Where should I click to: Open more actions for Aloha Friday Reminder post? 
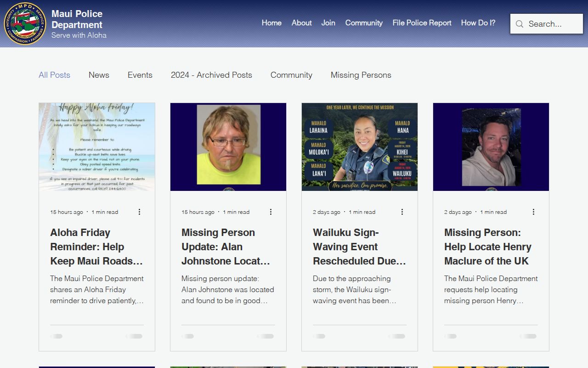[139, 212]
